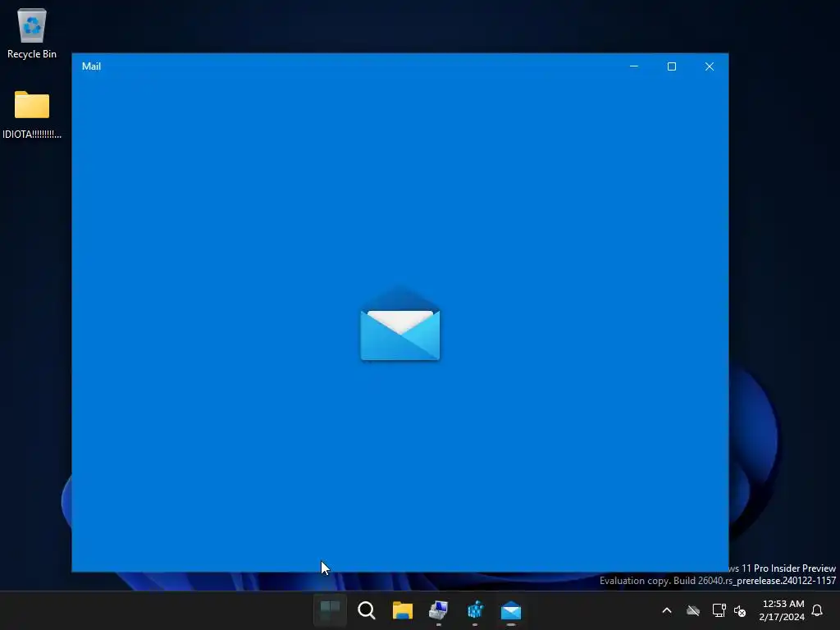Launch File Explorer from taskbar

pos(402,609)
